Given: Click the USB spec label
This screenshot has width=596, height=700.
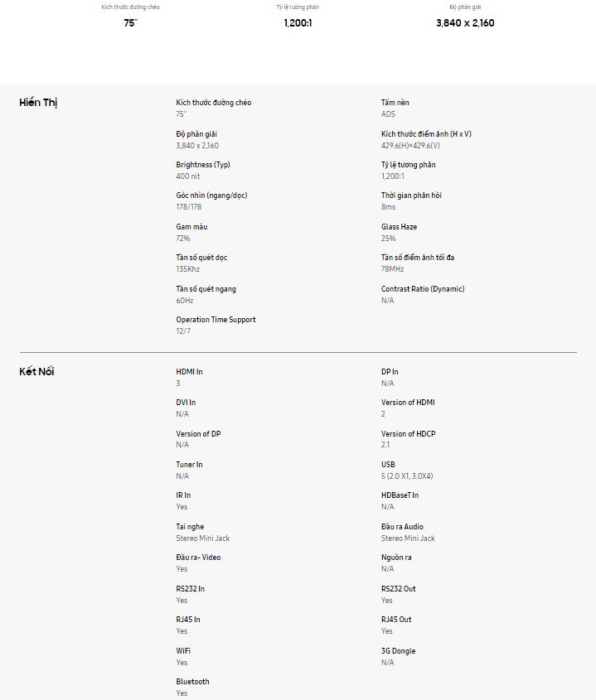Looking at the screenshot, I should pyautogui.click(x=388, y=465).
